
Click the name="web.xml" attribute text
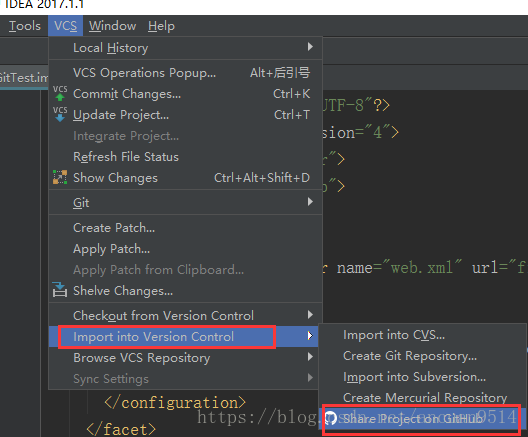[399, 268]
